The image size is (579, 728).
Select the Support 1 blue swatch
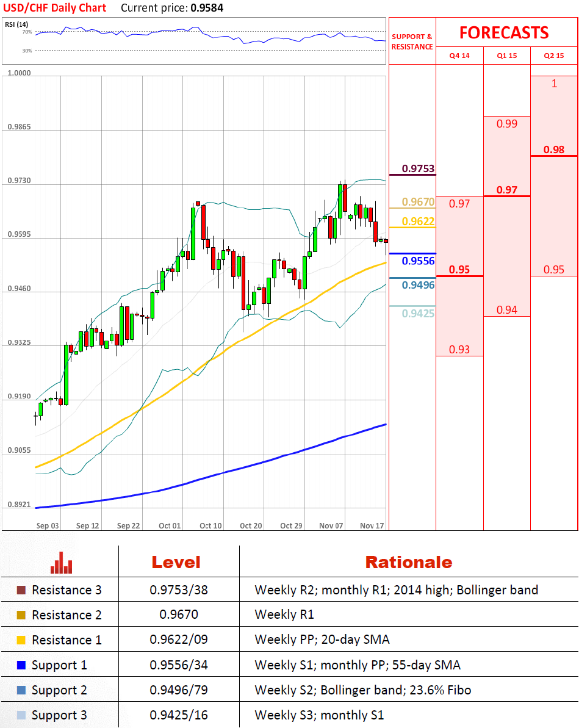(21, 665)
